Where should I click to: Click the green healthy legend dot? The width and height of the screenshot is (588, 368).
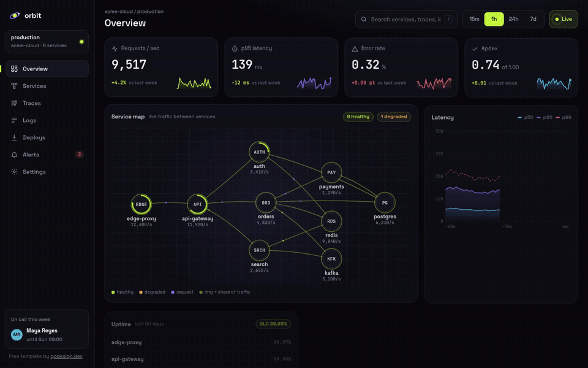tap(113, 292)
